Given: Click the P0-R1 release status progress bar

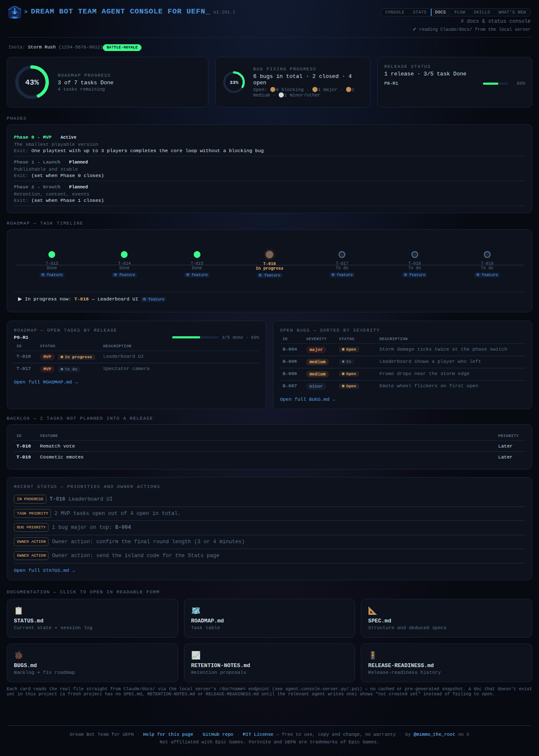Looking at the screenshot, I should pyautogui.click(x=496, y=83).
